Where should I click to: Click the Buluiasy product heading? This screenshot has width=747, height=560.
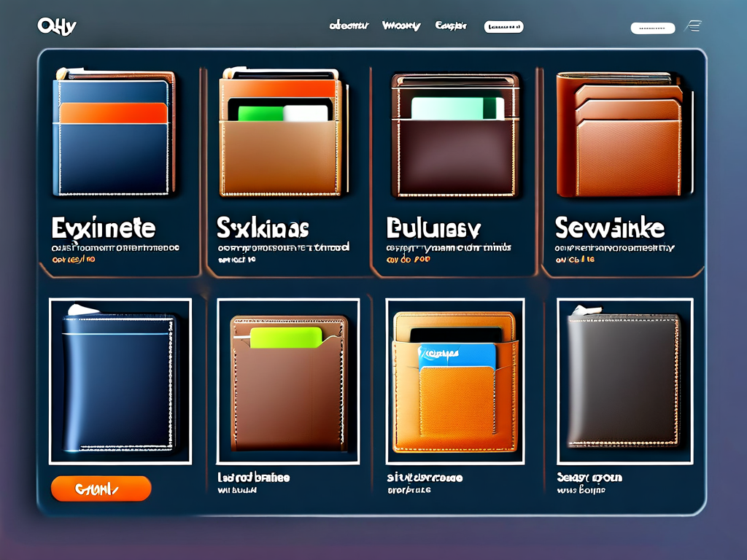pyautogui.click(x=433, y=228)
